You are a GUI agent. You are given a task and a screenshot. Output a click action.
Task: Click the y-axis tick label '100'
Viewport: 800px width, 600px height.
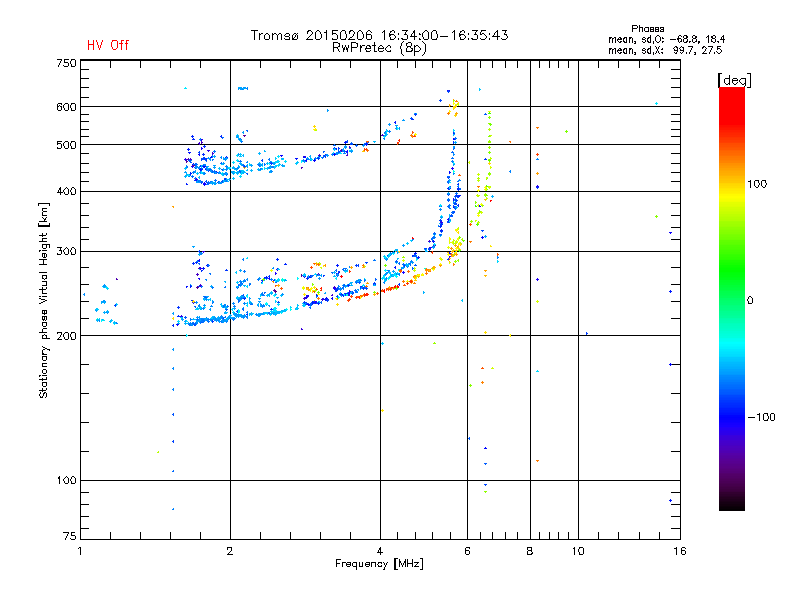(66, 480)
